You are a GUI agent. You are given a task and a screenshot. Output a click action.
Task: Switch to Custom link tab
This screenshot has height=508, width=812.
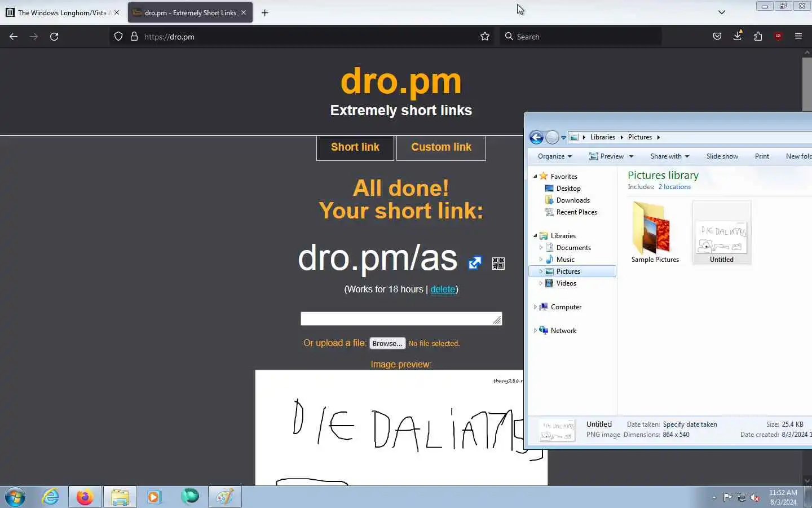pyautogui.click(x=441, y=148)
